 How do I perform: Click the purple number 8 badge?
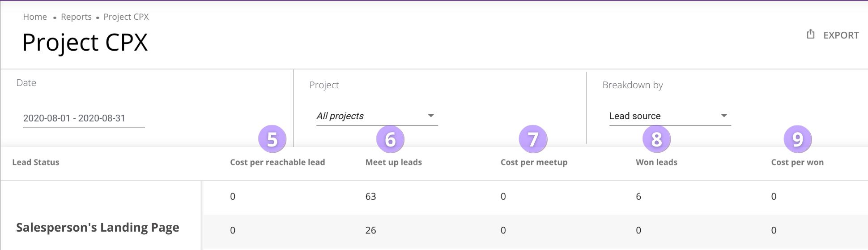pos(656,139)
